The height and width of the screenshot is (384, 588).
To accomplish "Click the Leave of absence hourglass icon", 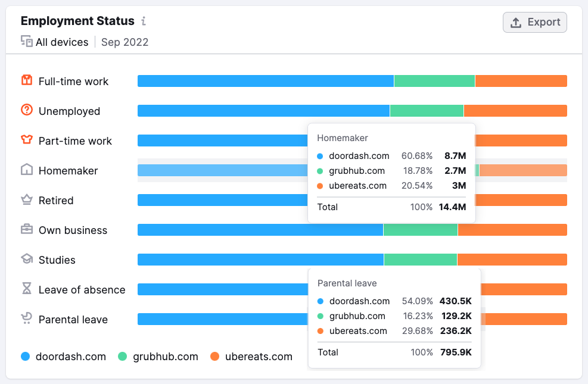I will pos(27,289).
